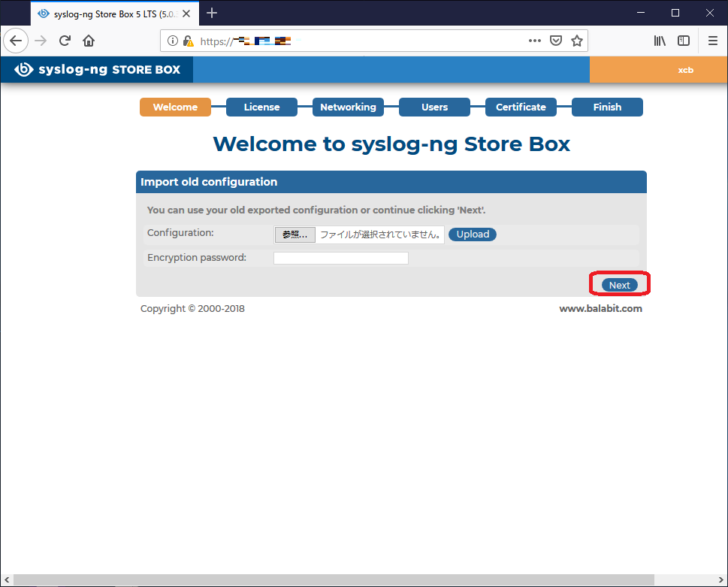This screenshot has height=587, width=728.
Task: View site information icon in address bar
Action: [173, 41]
